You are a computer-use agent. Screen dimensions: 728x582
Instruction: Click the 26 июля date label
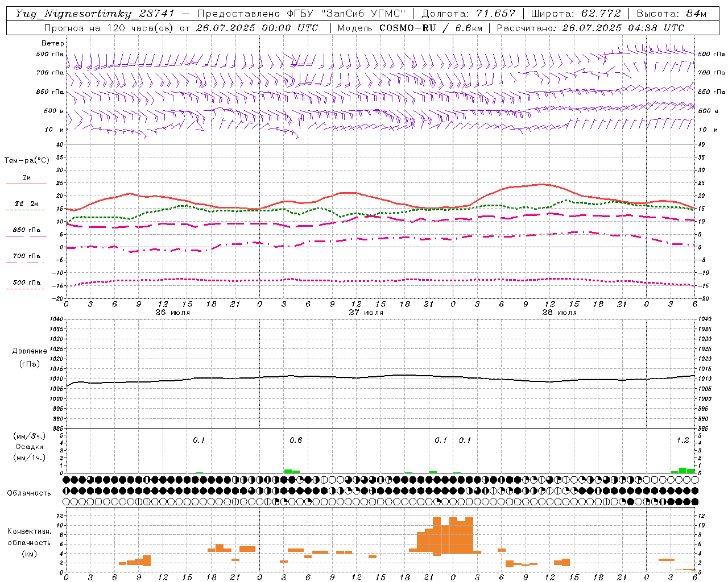[x=172, y=313]
